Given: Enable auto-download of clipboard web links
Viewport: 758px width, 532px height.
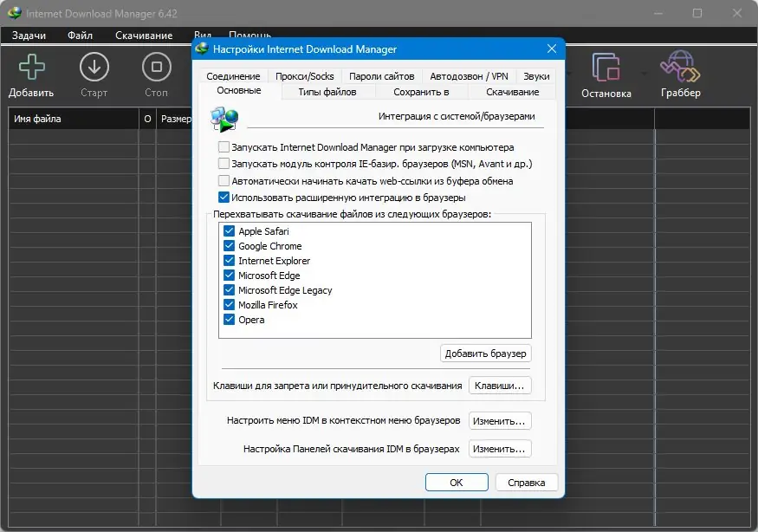Looking at the screenshot, I should 224,181.
